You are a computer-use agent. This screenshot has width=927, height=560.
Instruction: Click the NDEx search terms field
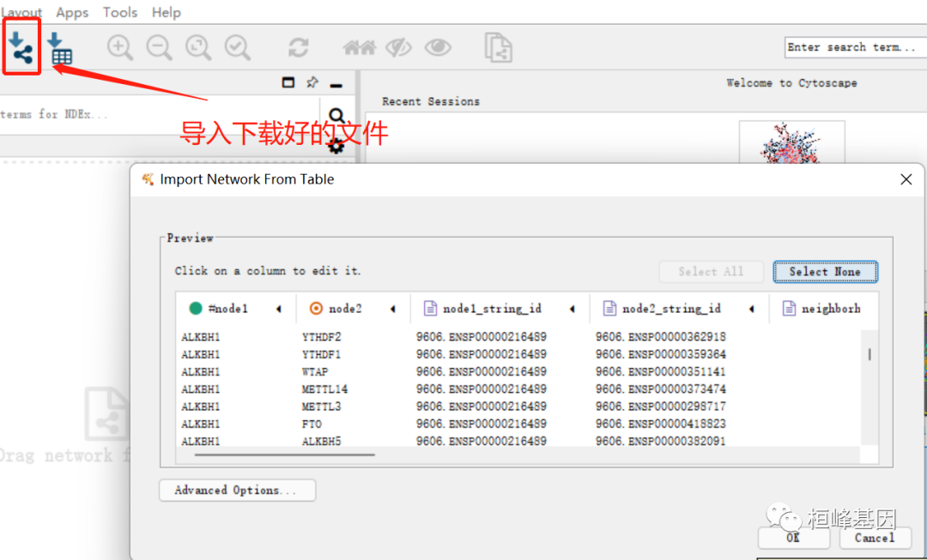[160, 115]
